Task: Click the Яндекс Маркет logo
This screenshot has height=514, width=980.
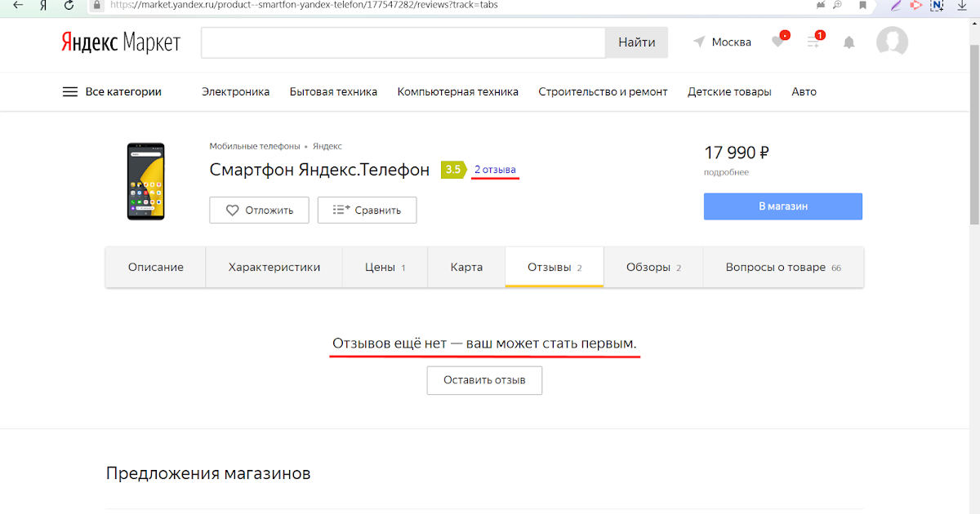Action: click(120, 42)
